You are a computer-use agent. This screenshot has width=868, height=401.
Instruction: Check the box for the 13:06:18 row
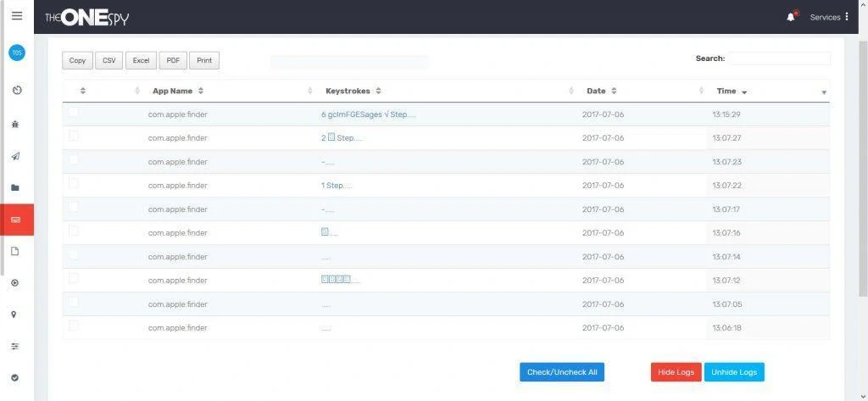[x=74, y=326]
